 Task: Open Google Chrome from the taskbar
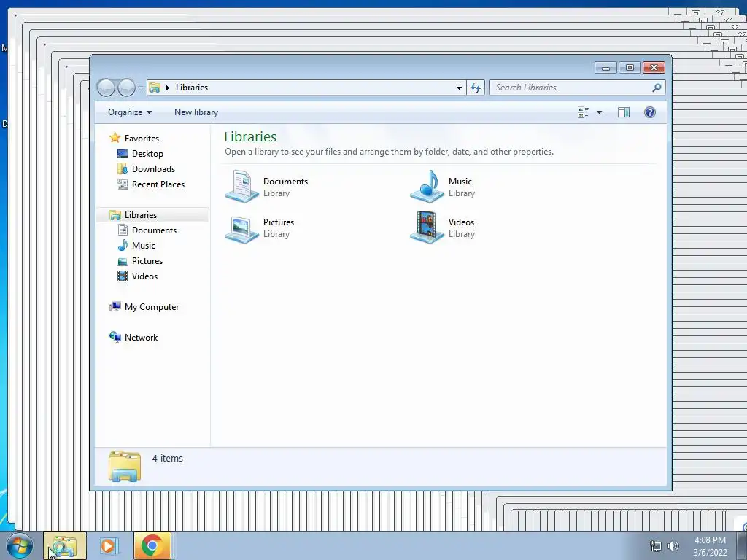[x=152, y=545]
